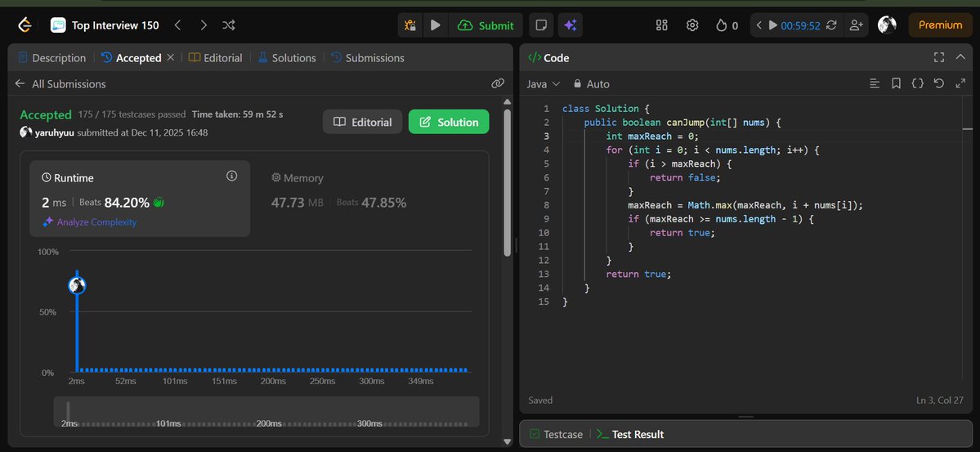Select the Runtime stats card

click(140, 199)
